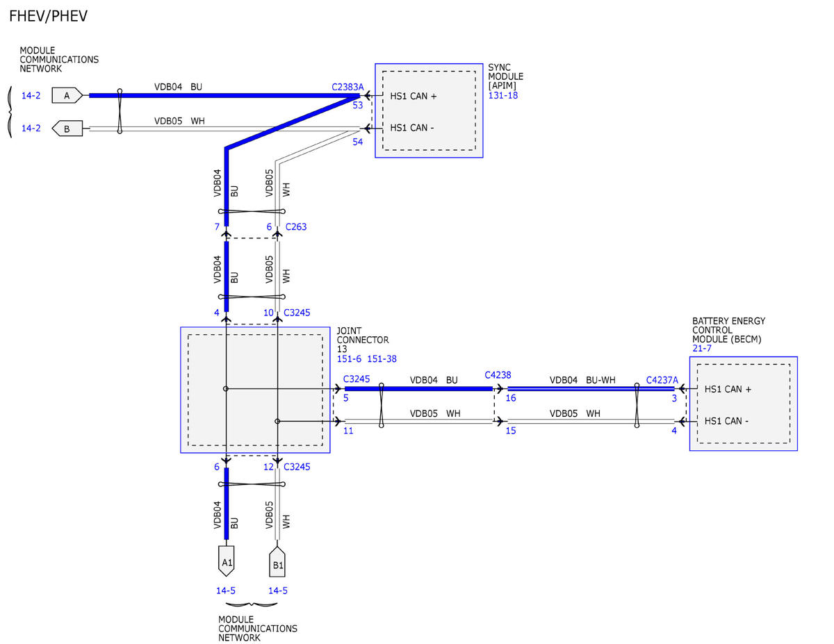This screenshot has height=644, width=834.
Task: Click the SYNC Module APIM component box
Action: point(429,110)
